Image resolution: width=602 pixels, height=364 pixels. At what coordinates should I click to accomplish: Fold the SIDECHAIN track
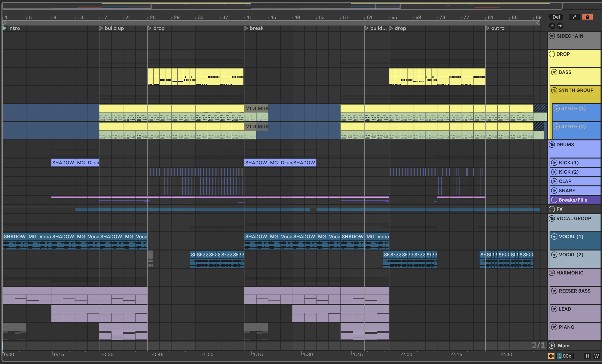(552, 36)
